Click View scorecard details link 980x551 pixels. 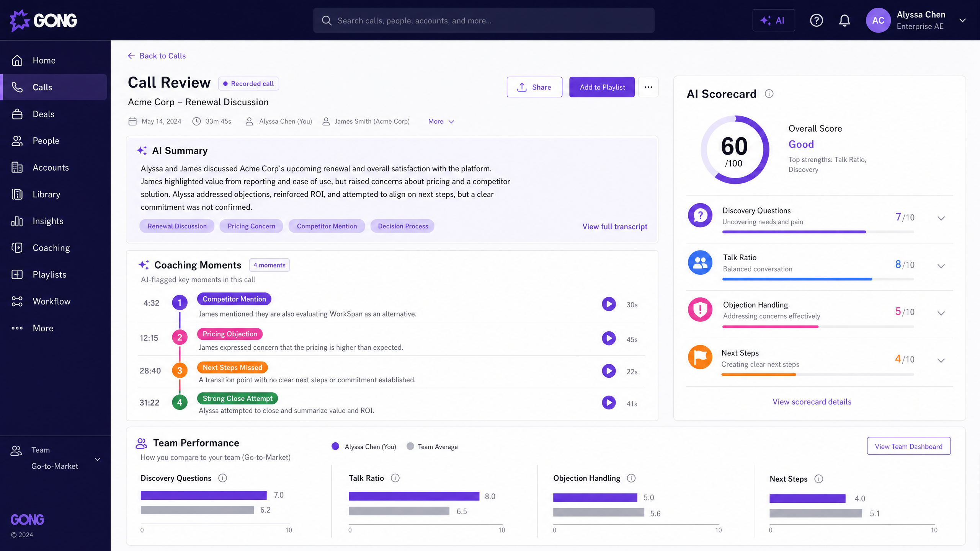812,402
